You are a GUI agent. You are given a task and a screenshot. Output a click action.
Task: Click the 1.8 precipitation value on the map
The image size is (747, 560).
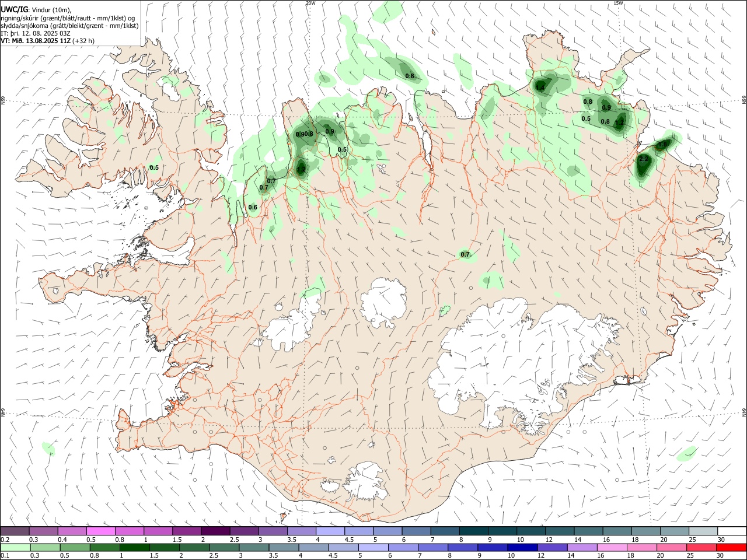pyautogui.click(x=662, y=145)
